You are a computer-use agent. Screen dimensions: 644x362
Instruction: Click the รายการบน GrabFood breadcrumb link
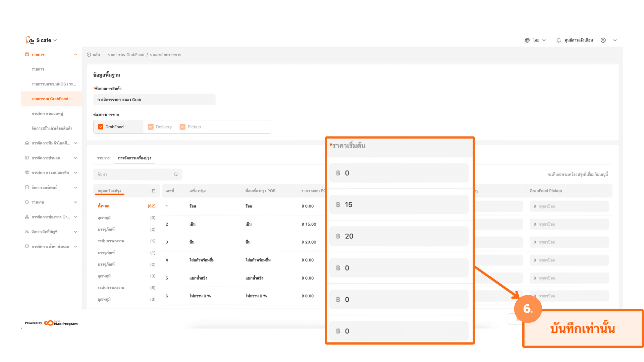pos(126,55)
